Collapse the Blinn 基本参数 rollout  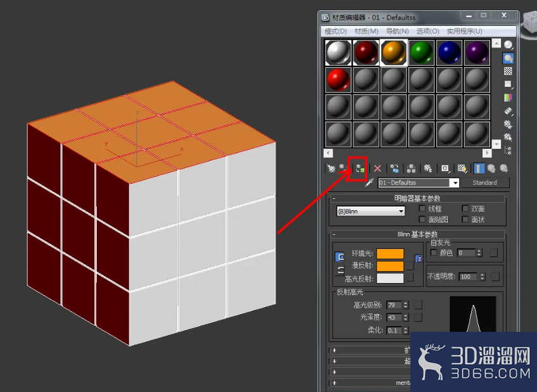(x=417, y=234)
